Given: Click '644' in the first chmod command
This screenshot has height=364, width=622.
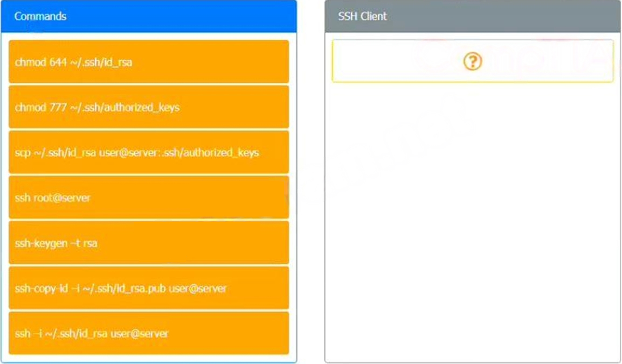Looking at the screenshot, I should [58, 62].
